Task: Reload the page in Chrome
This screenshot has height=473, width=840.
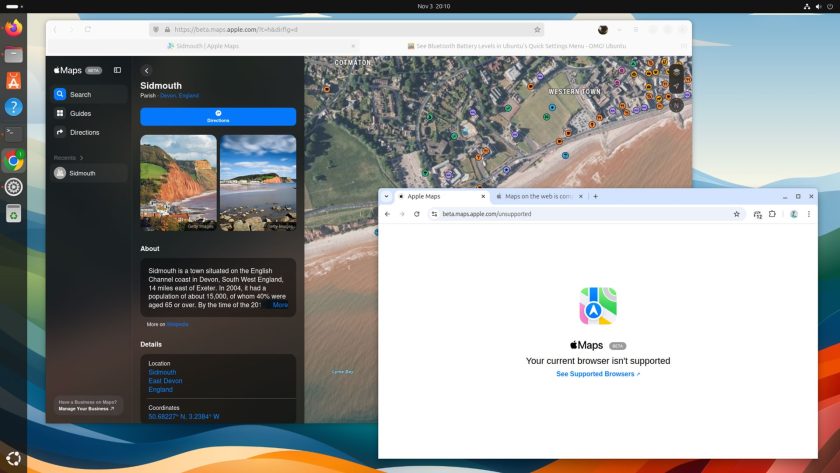Action: pos(417,214)
